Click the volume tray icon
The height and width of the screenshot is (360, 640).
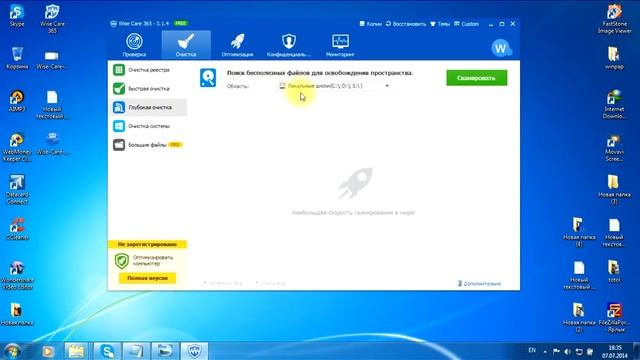567,351
